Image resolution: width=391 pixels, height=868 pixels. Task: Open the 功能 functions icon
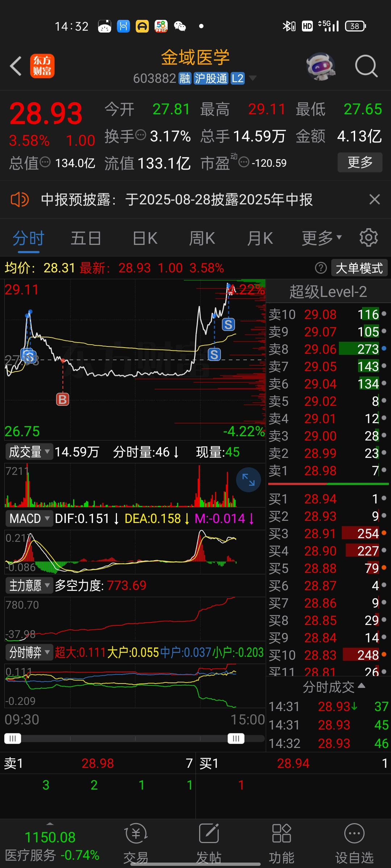282,844
